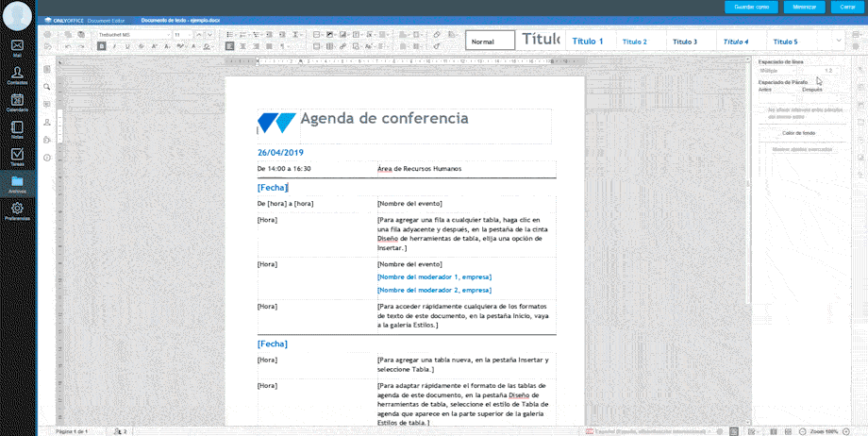Justify the paragraph text
The image size is (868, 436).
pos(269,46)
